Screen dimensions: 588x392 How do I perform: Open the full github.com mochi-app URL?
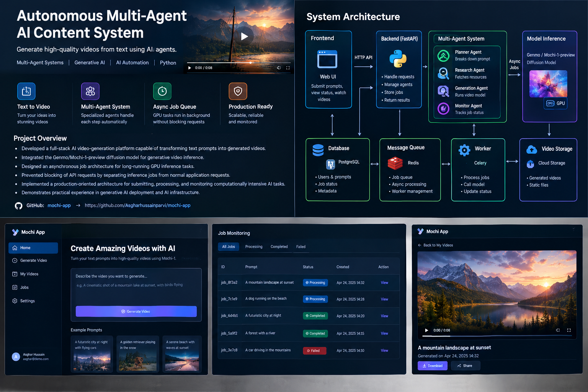pos(137,206)
